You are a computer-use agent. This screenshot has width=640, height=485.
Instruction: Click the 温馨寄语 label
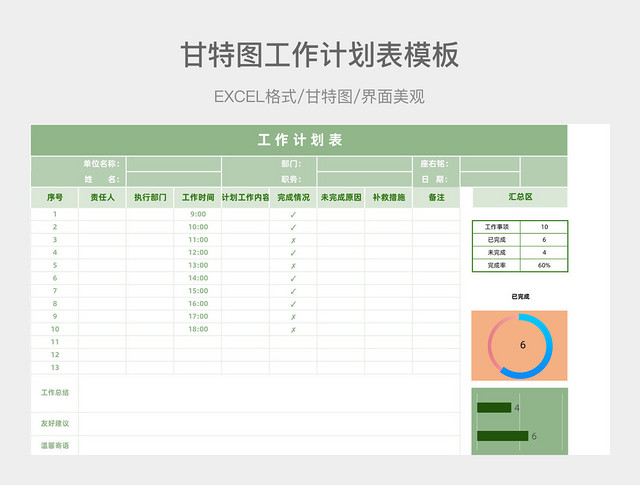(x=55, y=445)
